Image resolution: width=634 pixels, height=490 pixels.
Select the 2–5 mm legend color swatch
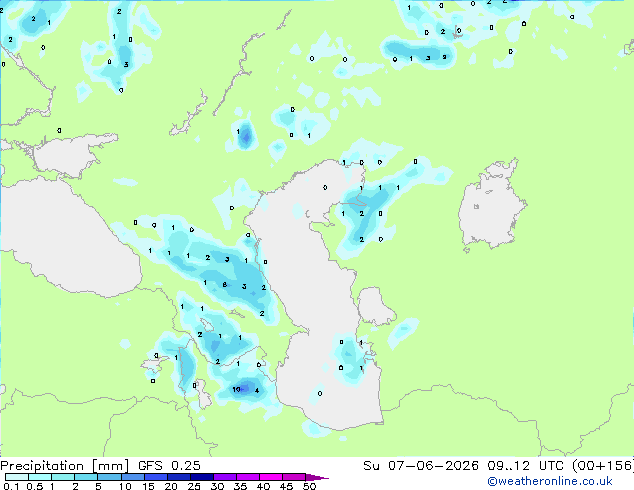[x=87, y=477]
